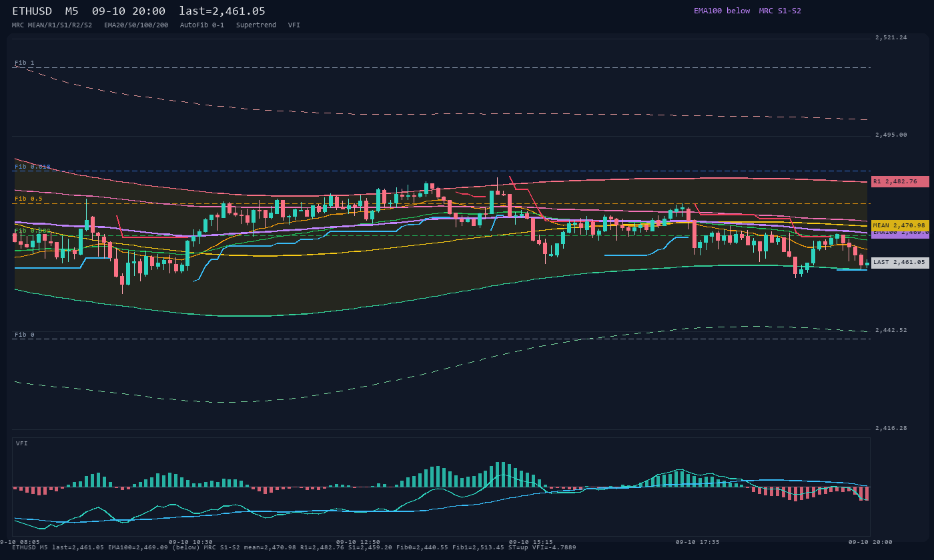
Task: Click the VFI entry in the header legend
Action: pos(294,25)
